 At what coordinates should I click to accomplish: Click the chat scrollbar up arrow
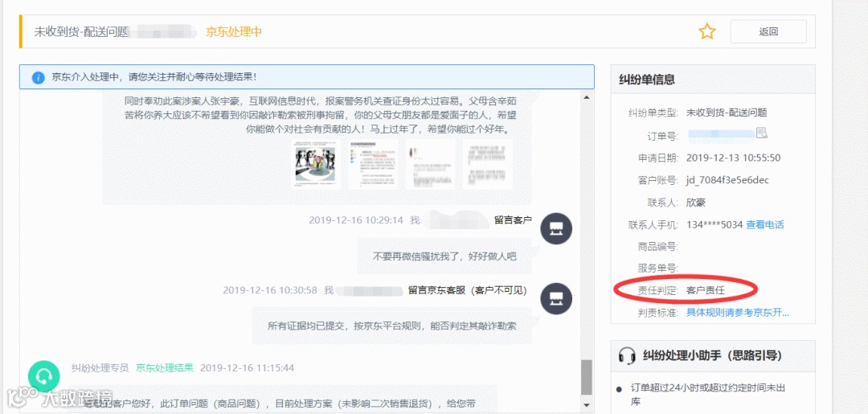click(x=587, y=97)
